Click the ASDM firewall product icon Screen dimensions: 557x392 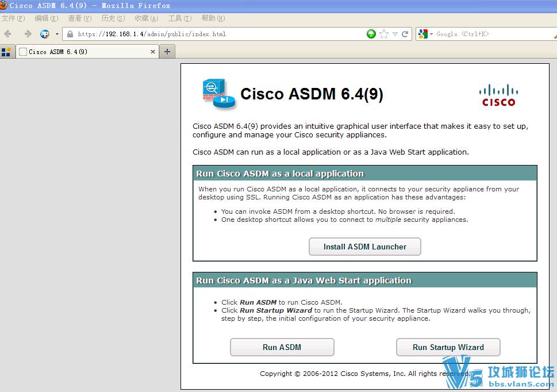(x=219, y=94)
